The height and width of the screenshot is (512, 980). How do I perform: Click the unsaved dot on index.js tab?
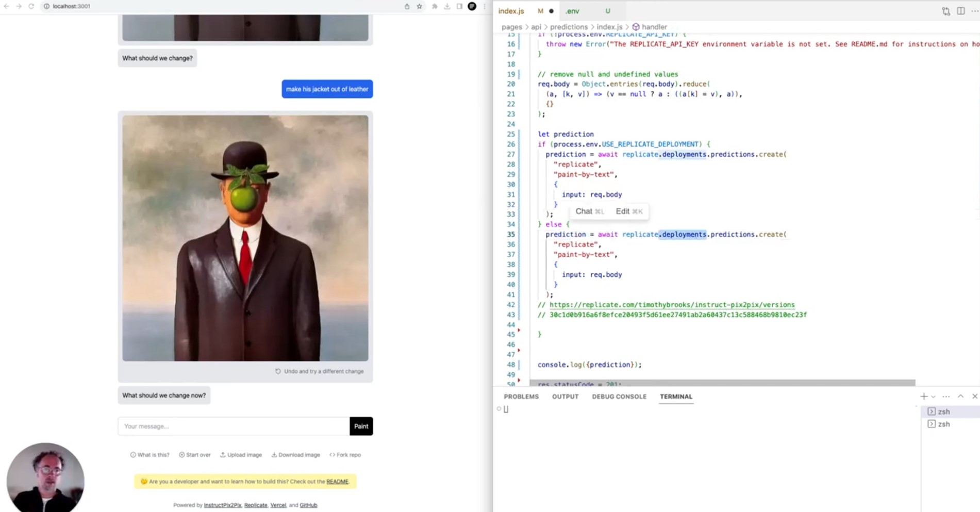tap(551, 11)
